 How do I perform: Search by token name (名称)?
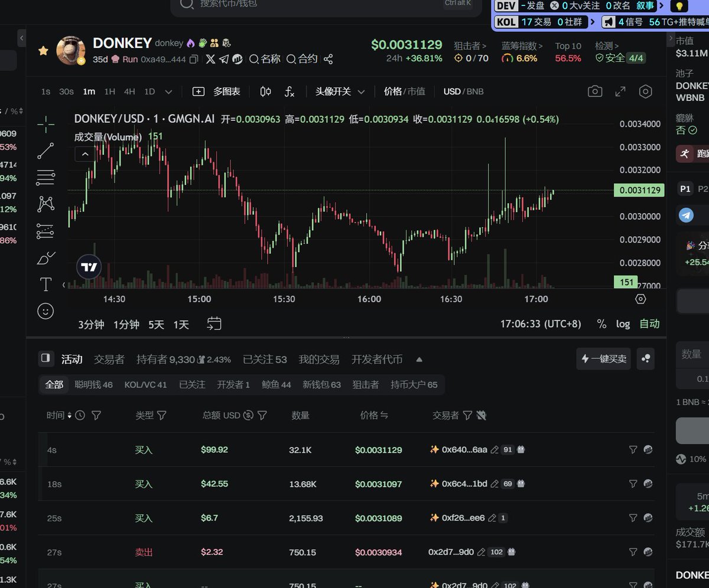[265, 59]
